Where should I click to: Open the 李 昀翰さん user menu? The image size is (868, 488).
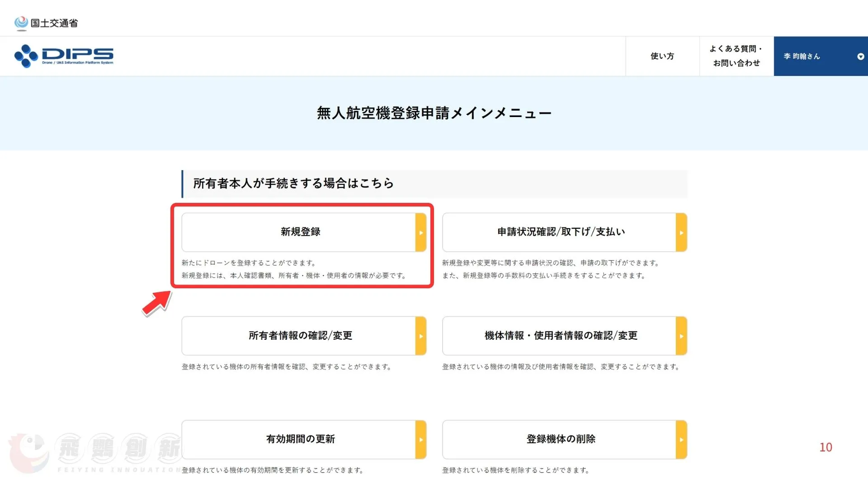802,56
